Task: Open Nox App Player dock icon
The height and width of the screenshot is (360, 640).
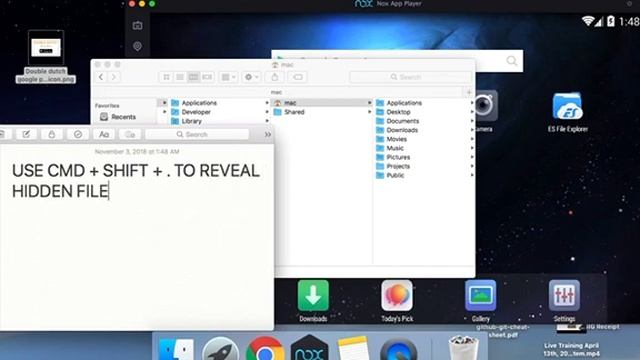Action: 309,349
